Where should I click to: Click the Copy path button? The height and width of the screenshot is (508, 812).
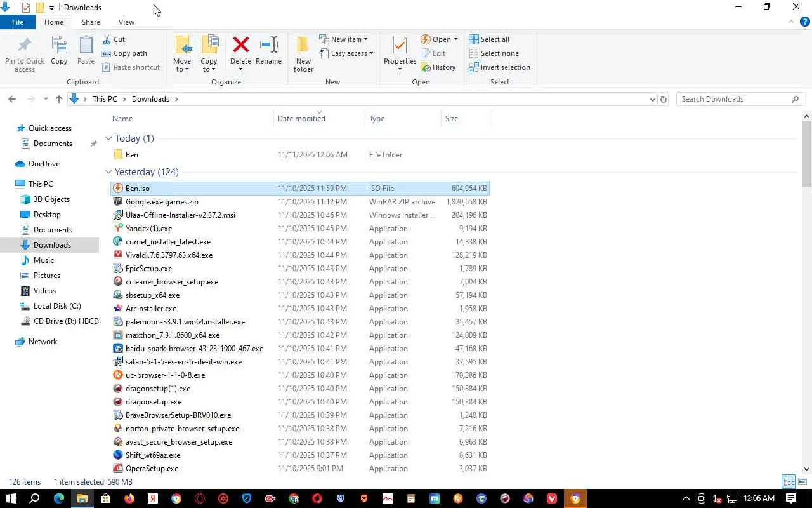tap(124, 53)
